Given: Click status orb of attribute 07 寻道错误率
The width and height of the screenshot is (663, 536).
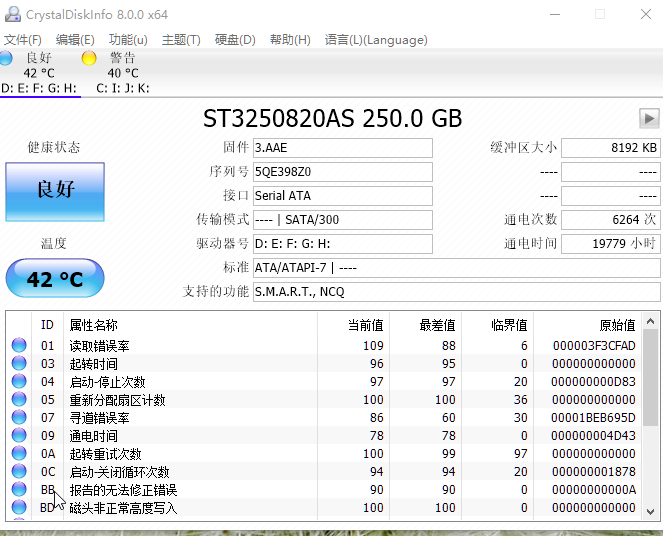Looking at the screenshot, I should pyautogui.click(x=19, y=417).
